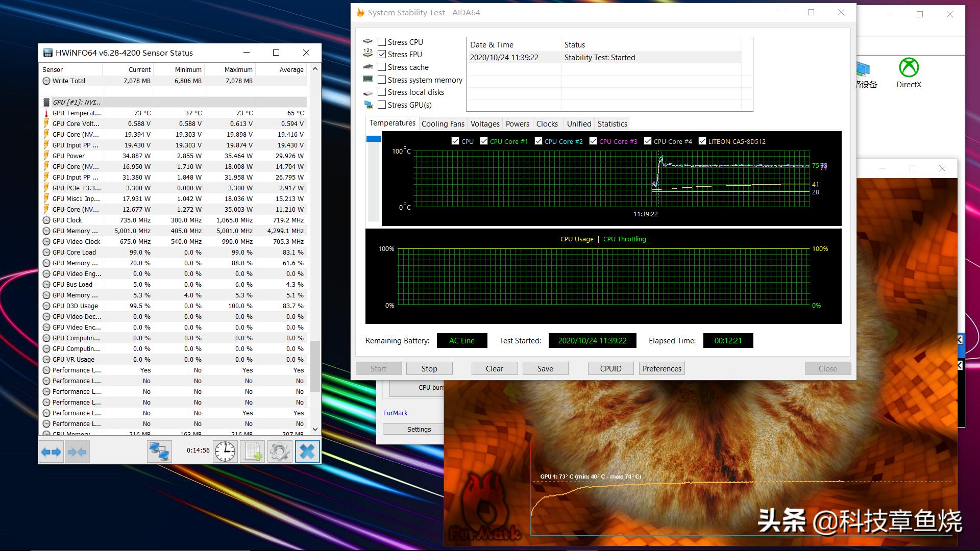Uncheck the Stress FPU option
The height and width of the screenshot is (551, 980).
[x=382, y=54]
